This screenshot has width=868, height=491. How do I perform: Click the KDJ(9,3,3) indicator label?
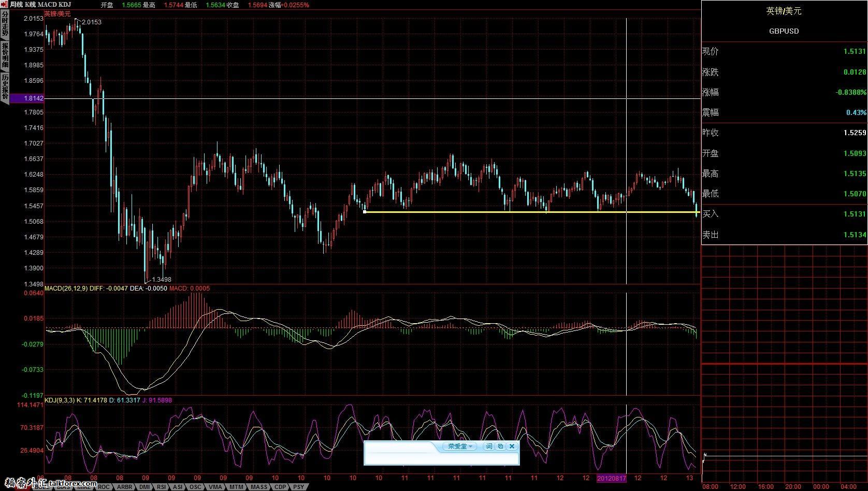pos(60,400)
